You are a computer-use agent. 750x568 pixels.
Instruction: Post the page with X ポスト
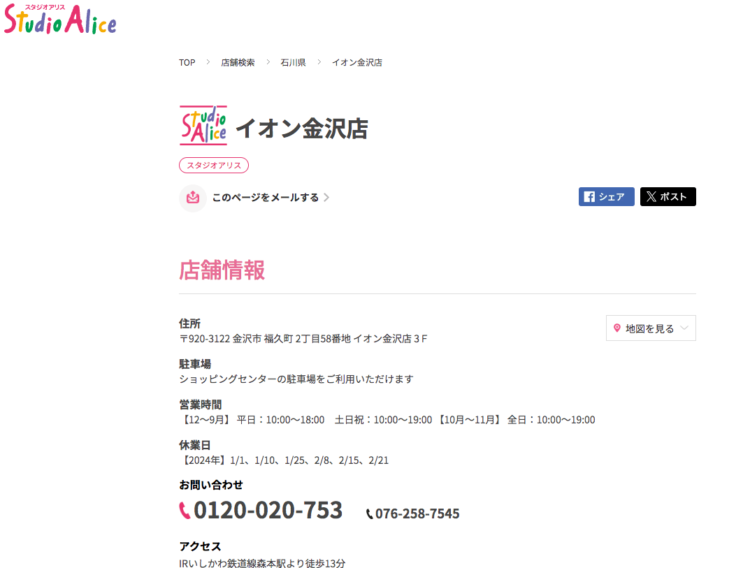[x=668, y=197]
